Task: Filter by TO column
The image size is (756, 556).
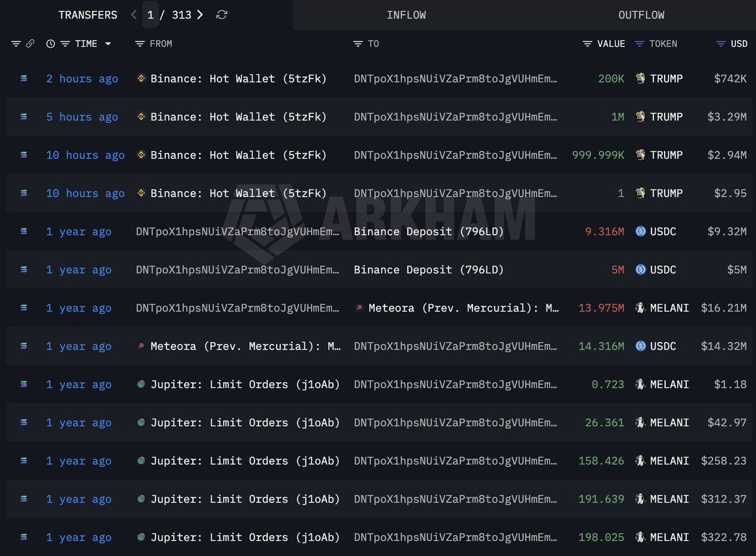Action: [358, 43]
